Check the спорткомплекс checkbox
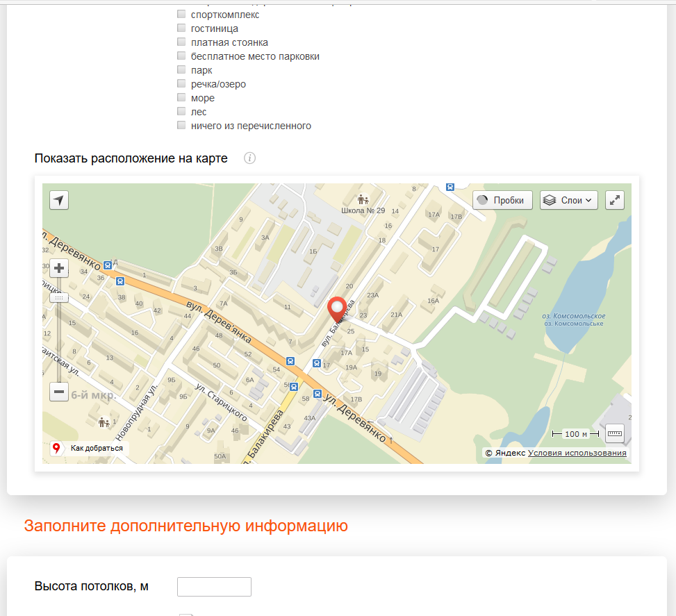Image resolution: width=676 pixels, height=616 pixels. 181,14
